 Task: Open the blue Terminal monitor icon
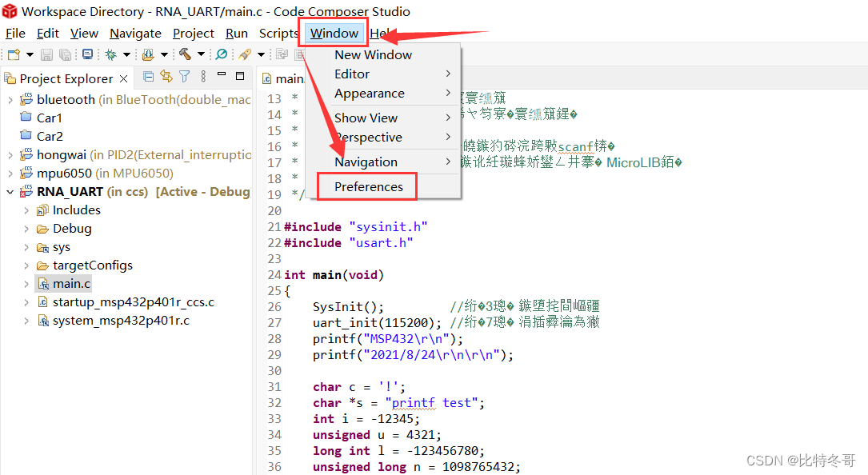click(x=87, y=54)
